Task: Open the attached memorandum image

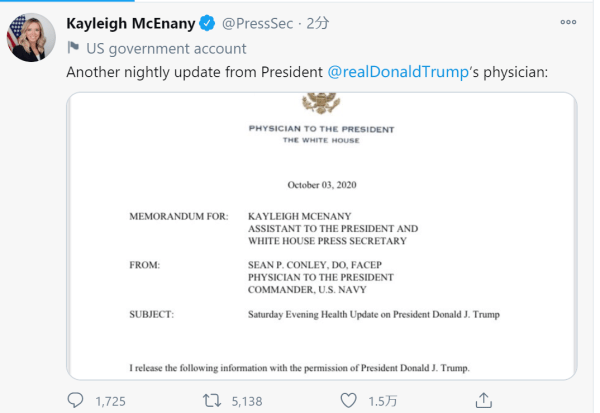Action: [321, 240]
